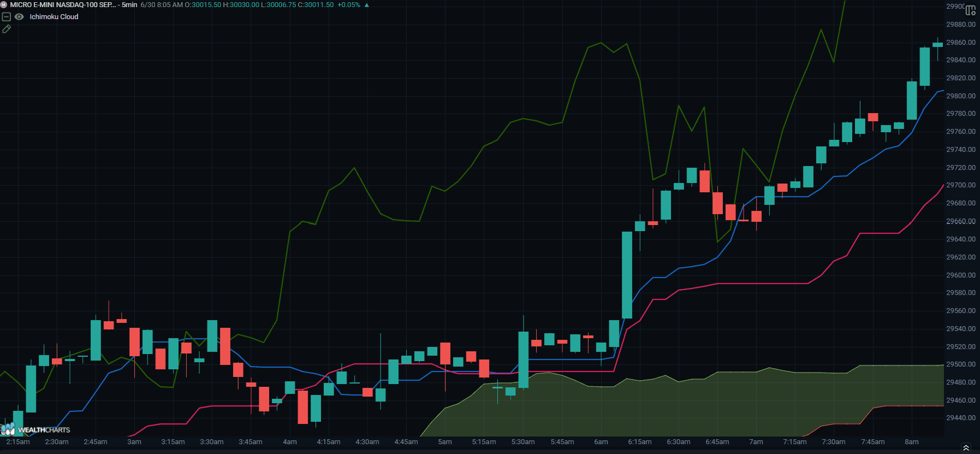980x454 pixels.
Task: Click the +0.05% change value
Action: [x=349, y=5]
